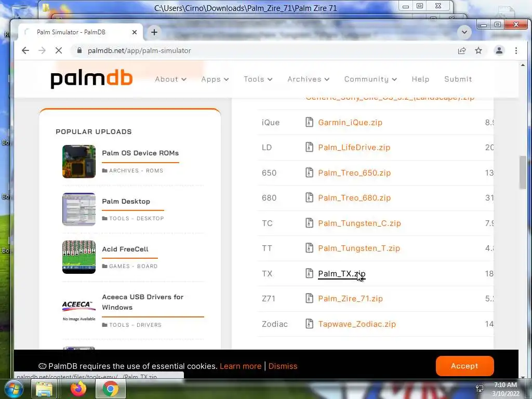The image size is (532, 399).
Task: Open the Help page in navigation
Action: (420, 79)
